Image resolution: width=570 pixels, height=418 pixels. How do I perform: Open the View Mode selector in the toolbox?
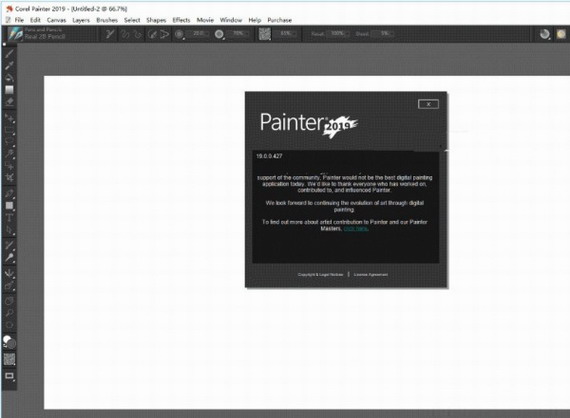9,376
